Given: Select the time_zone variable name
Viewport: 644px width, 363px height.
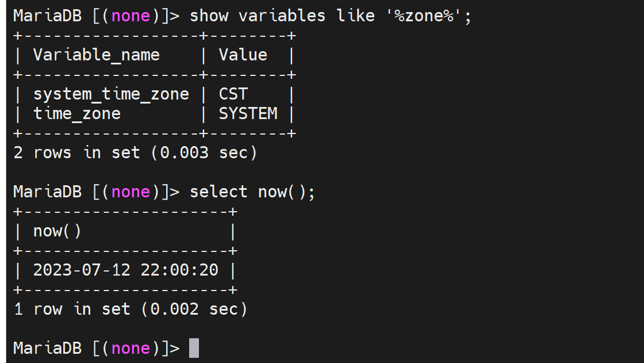Looking at the screenshot, I should (x=77, y=113).
